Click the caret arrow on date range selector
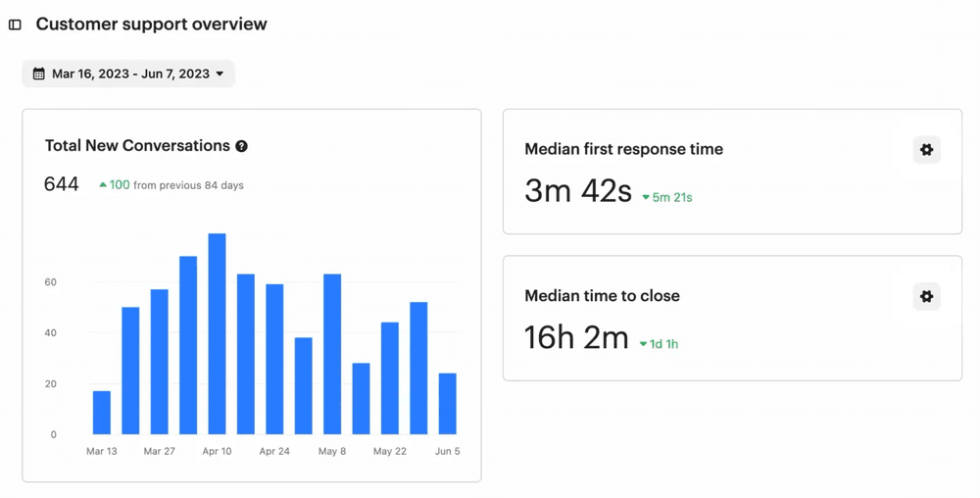 pos(220,74)
